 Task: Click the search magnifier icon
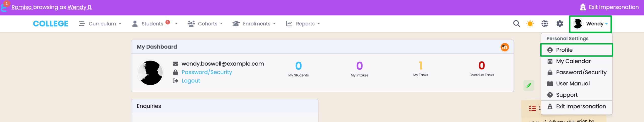[516, 24]
